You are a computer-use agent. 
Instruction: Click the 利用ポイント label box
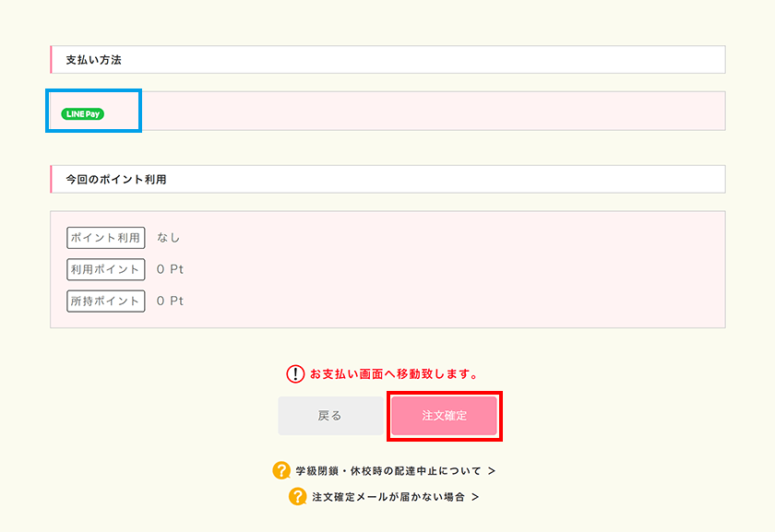[106, 269]
